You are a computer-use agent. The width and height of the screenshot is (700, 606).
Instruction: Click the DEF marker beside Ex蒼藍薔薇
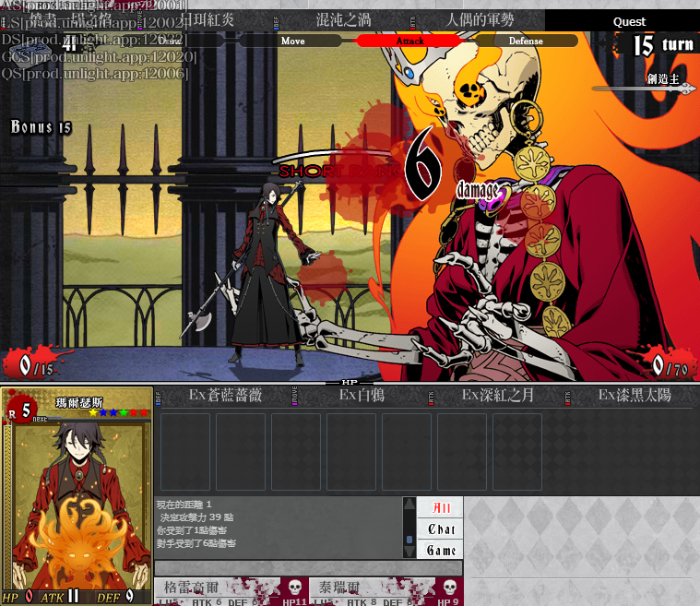(x=158, y=398)
